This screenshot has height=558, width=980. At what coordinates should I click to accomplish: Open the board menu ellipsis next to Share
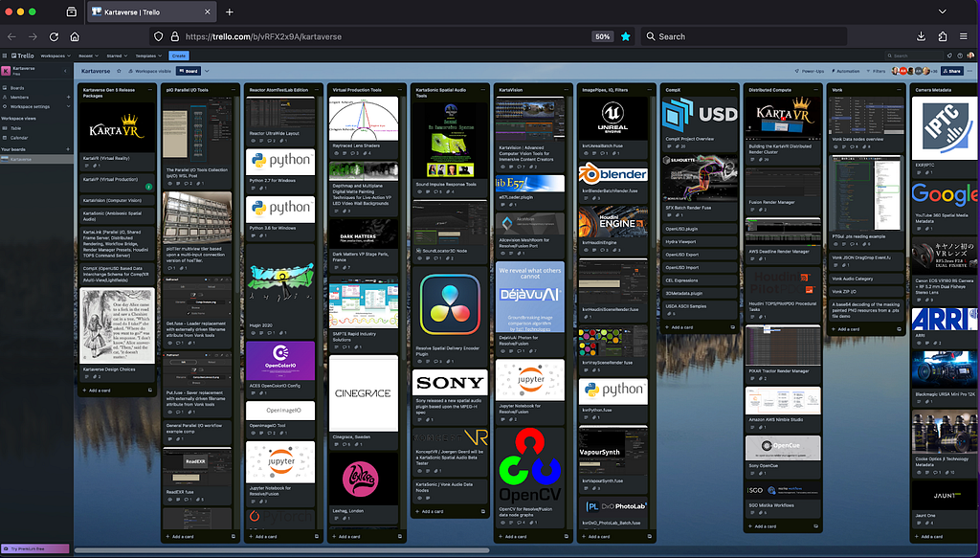coord(969,71)
